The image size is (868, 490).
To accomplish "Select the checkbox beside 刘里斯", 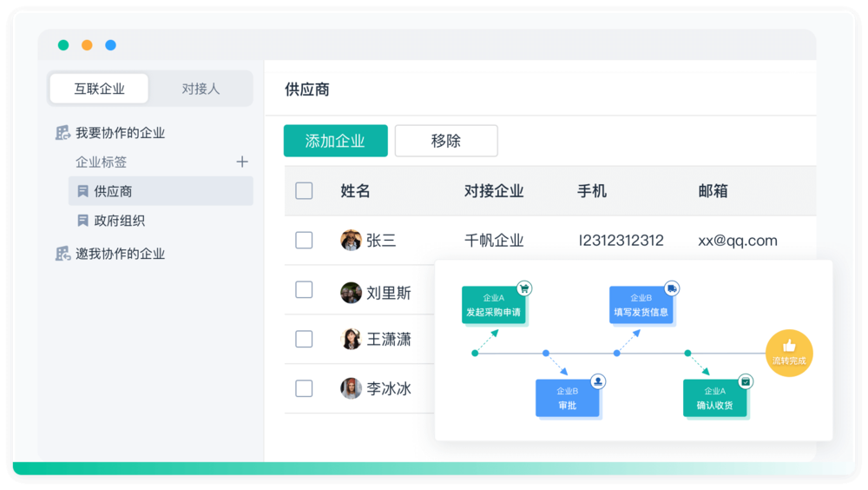I will 304,290.
